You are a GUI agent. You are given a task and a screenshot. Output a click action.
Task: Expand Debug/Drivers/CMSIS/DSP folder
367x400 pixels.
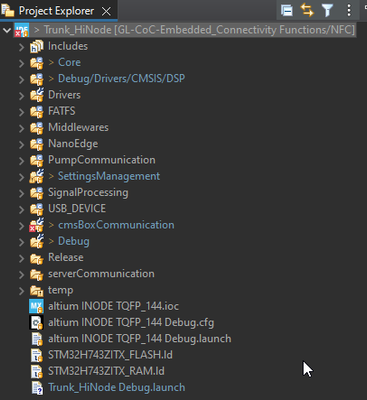(x=22, y=80)
